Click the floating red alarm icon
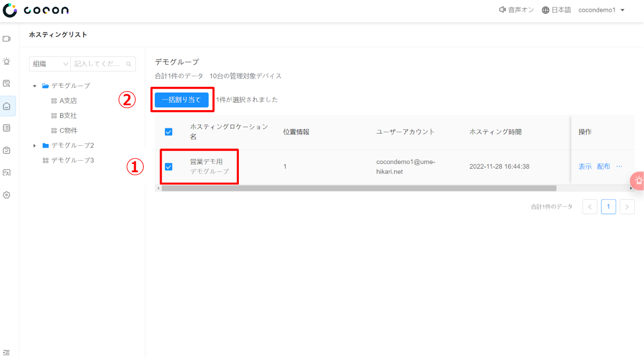 637,181
